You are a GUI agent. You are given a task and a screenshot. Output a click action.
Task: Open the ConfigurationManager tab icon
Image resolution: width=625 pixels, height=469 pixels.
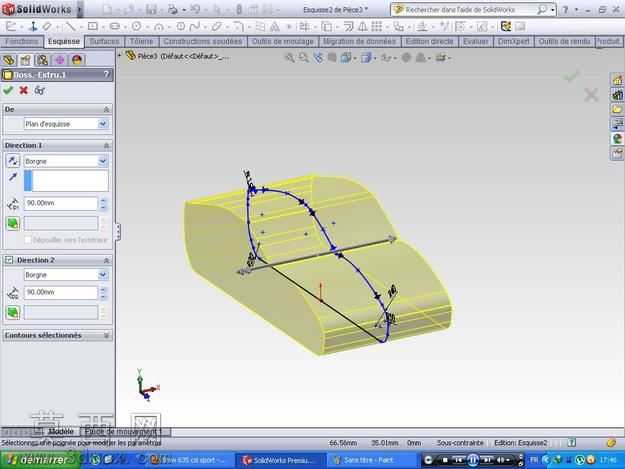tap(42, 60)
